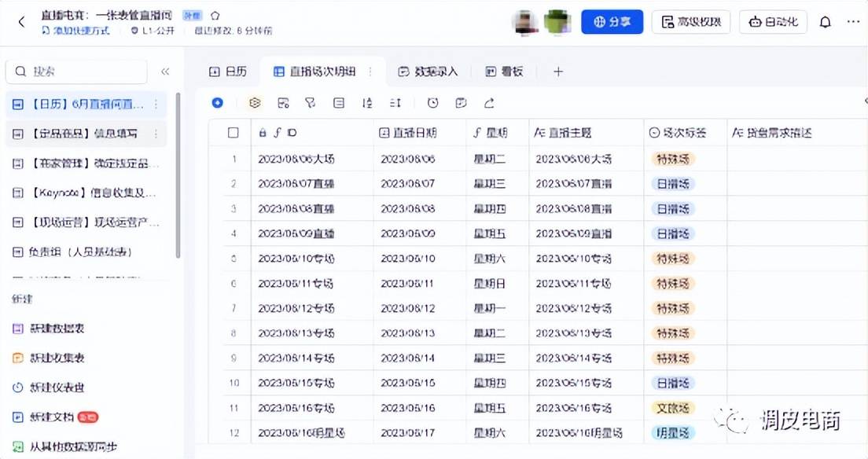This screenshot has width=868, height=459.
Task: Open more options for 直播场次明细 view tab
Action: click(370, 72)
